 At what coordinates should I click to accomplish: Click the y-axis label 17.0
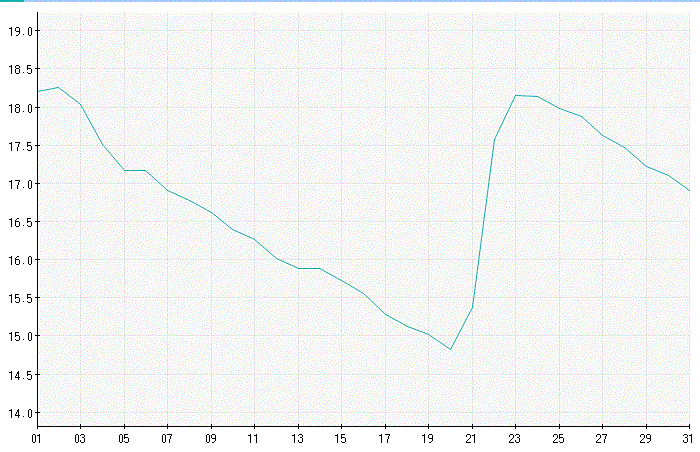click(21, 184)
